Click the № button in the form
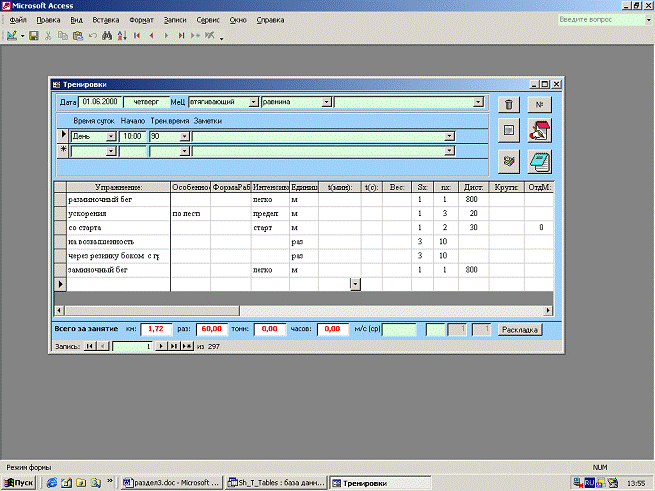The height and width of the screenshot is (491, 655). tap(540, 104)
